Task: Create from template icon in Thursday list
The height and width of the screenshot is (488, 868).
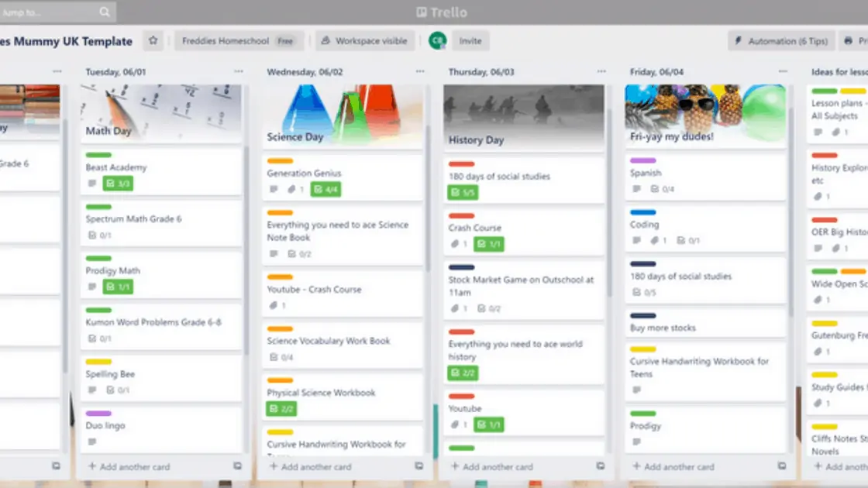Action: click(x=601, y=466)
